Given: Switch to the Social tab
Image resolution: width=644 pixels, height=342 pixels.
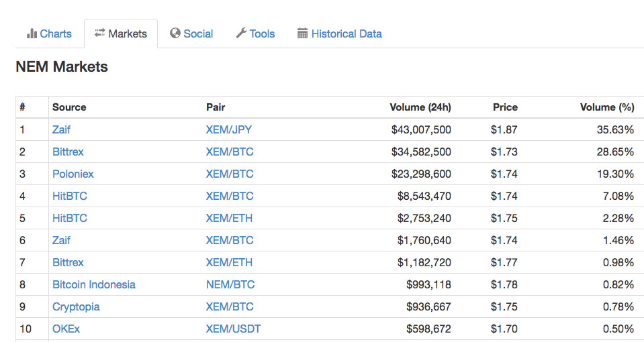Looking at the screenshot, I should [x=191, y=34].
